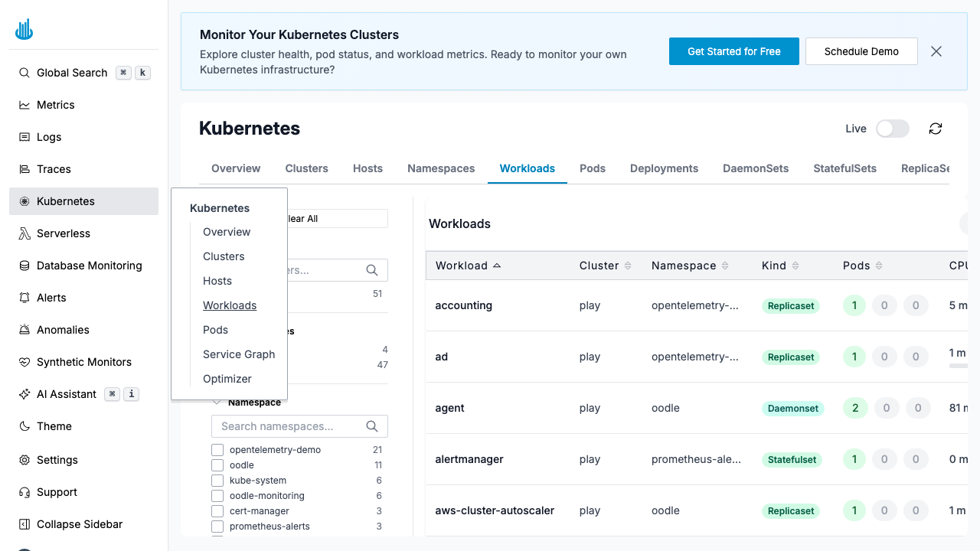
Task: Click the Search namespaces input field
Action: pyautogui.click(x=291, y=426)
